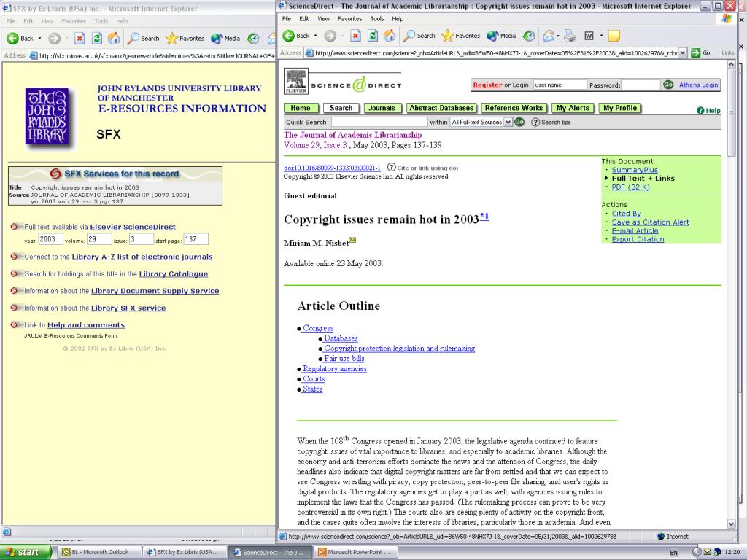Image resolution: width=747 pixels, height=560 pixels.
Task: Refresh the SFX window page
Action: 97,39
